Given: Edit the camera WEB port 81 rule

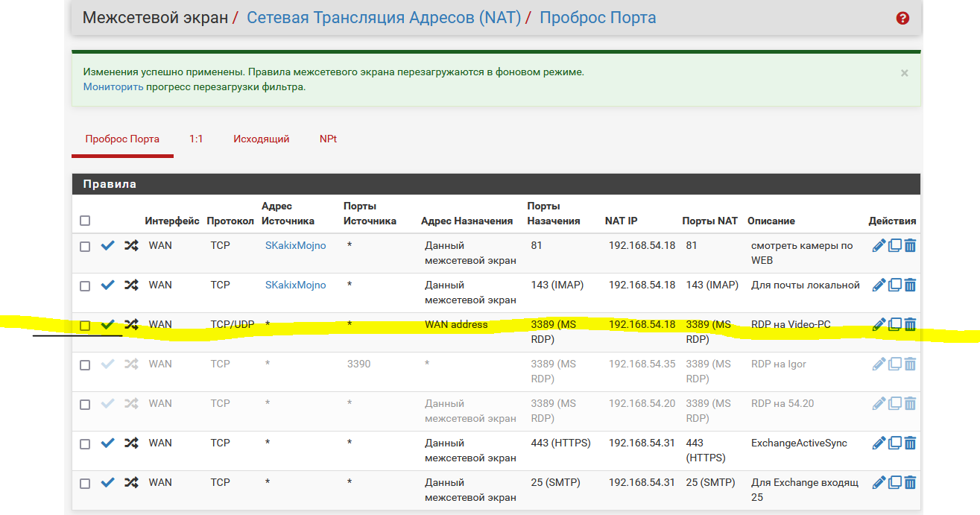Looking at the screenshot, I should pos(879,245).
